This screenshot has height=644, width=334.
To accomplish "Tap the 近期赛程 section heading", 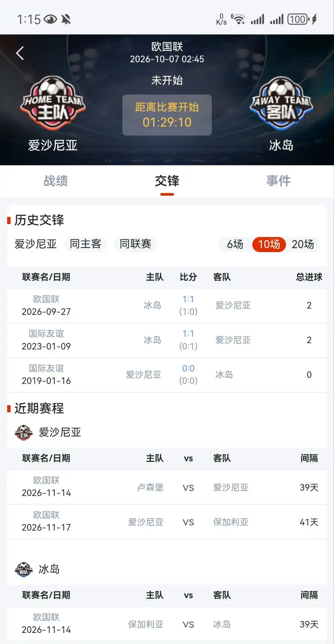I will click(39, 409).
